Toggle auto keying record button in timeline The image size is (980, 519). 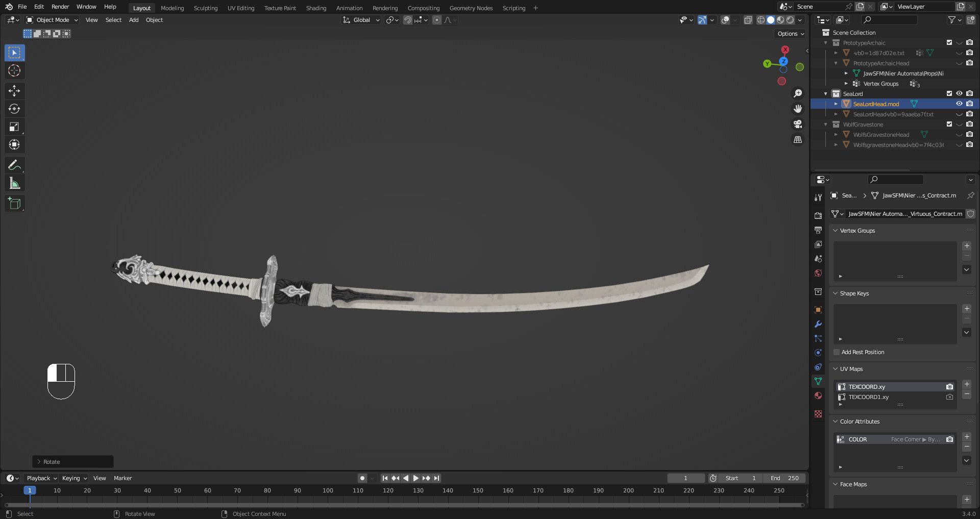pos(362,478)
